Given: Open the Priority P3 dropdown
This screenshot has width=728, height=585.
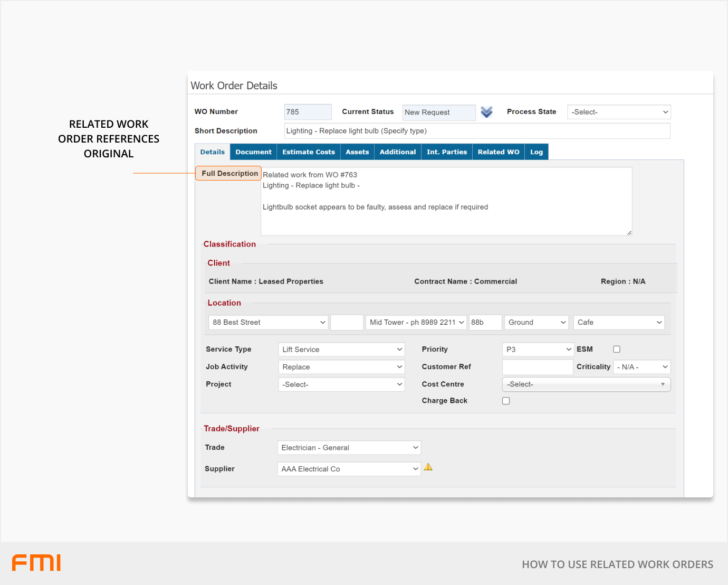Looking at the screenshot, I should coord(537,350).
